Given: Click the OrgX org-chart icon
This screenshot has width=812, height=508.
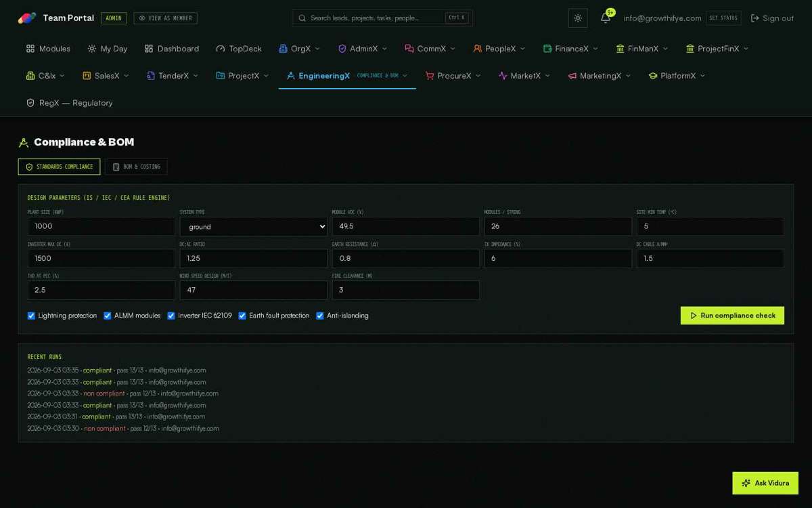Looking at the screenshot, I should [x=283, y=49].
